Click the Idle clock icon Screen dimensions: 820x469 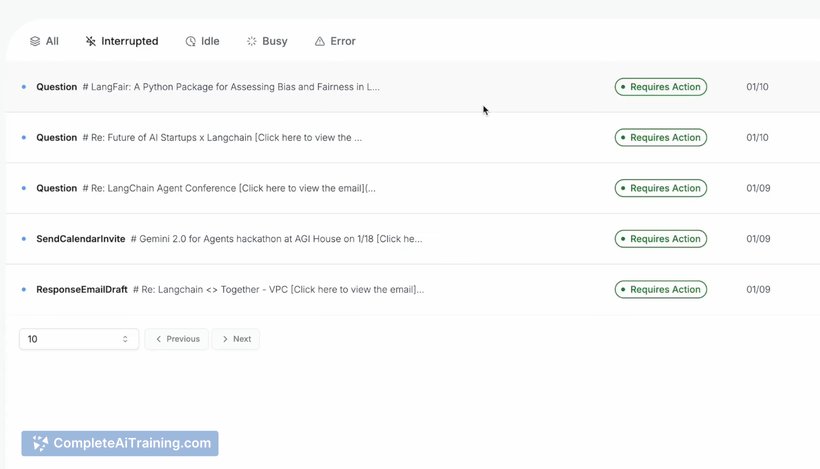tap(190, 41)
